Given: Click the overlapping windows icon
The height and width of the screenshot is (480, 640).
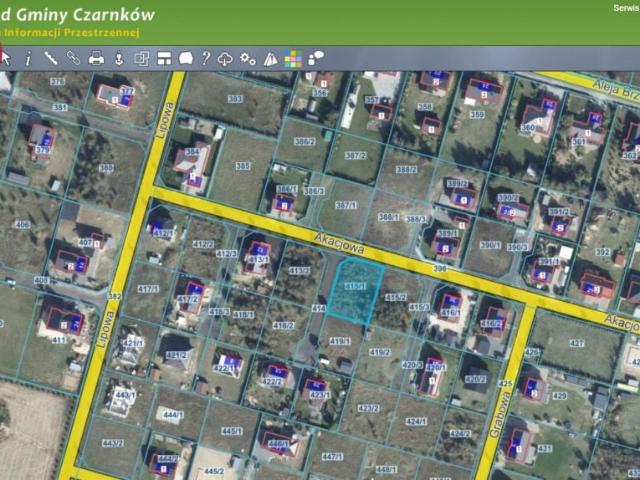Looking at the screenshot, I should pos(141,58).
